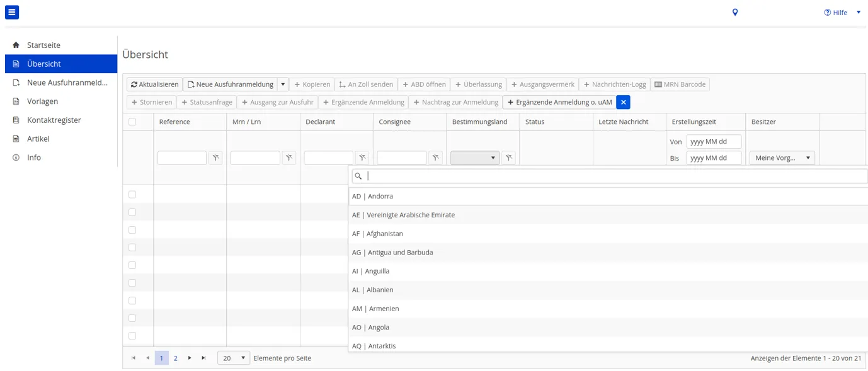Clear the Declarant filter icon
The image size is (868, 371).
coord(362,158)
